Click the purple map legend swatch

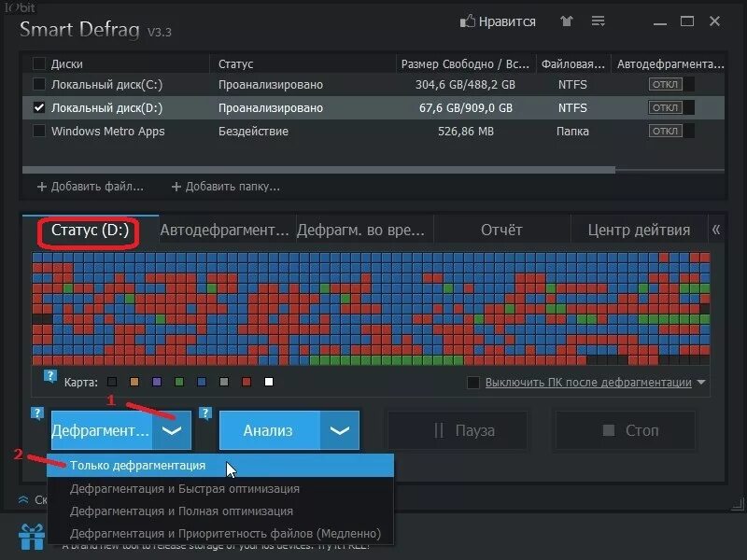pyautogui.click(x=157, y=382)
